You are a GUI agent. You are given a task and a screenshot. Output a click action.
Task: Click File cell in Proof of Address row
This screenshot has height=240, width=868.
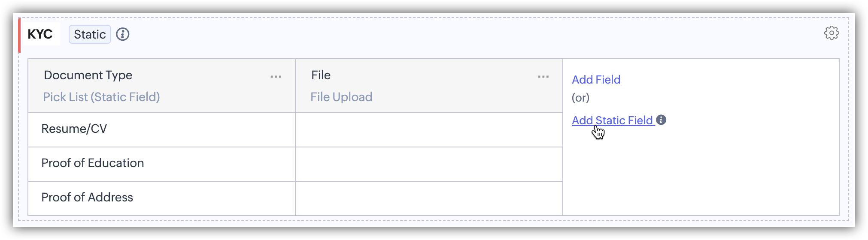click(x=428, y=198)
